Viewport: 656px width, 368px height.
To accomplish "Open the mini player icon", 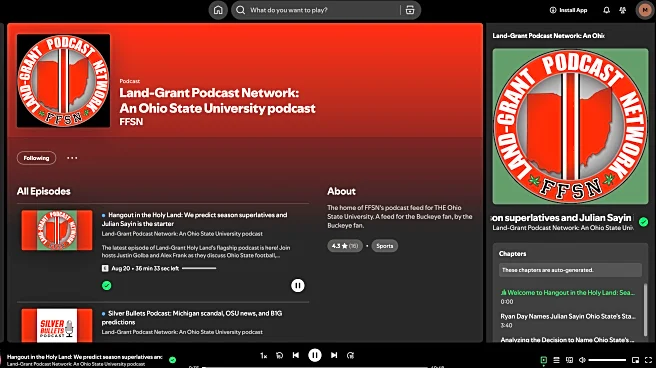I will tap(636, 360).
